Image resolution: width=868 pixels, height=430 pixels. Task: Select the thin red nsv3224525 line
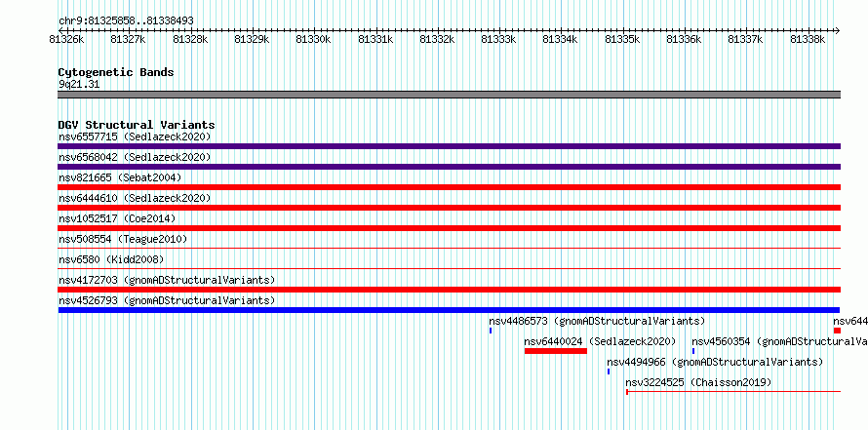pos(733,392)
